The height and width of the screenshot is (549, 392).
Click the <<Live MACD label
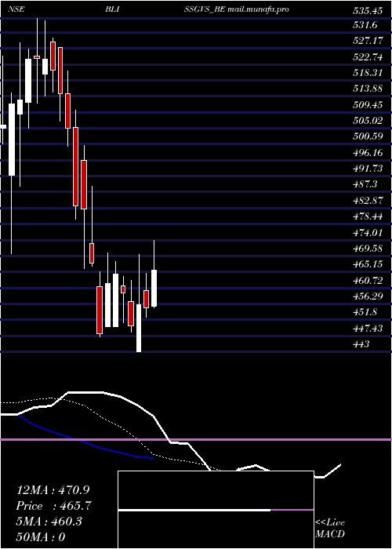pyautogui.click(x=330, y=528)
